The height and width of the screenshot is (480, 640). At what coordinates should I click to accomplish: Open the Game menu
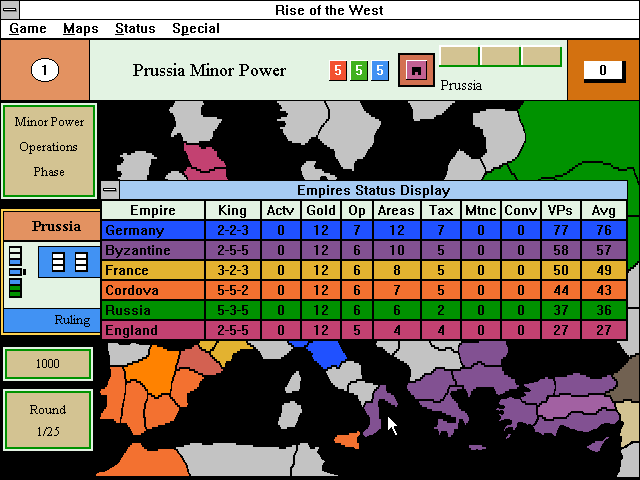coord(28,29)
